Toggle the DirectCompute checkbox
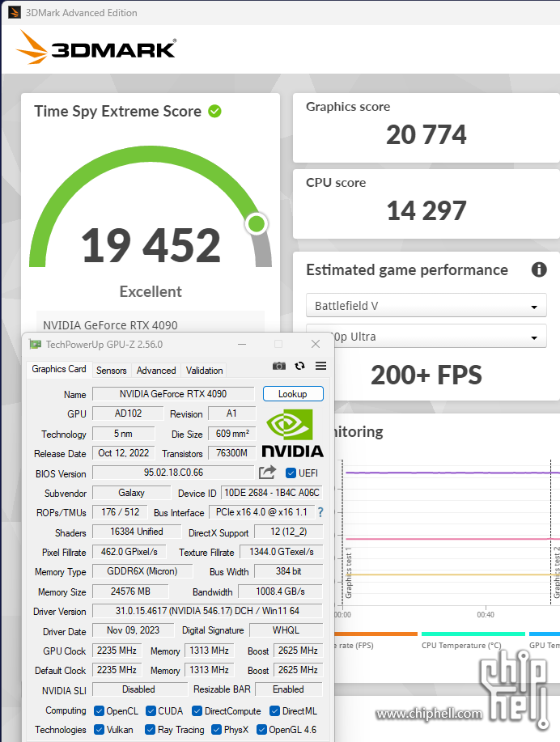The image size is (560, 742). pos(197,710)
